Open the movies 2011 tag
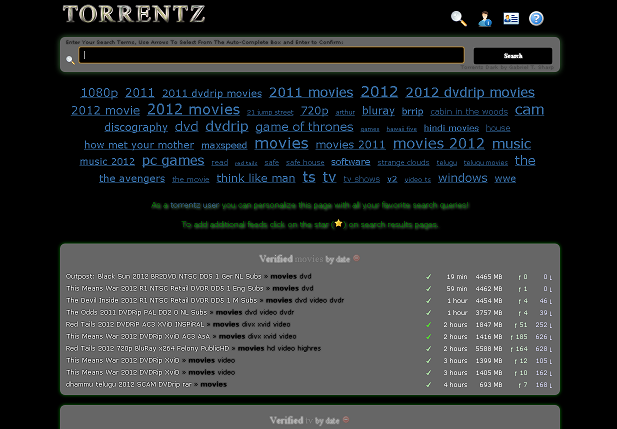617x429 pixels. pos(350,144)
